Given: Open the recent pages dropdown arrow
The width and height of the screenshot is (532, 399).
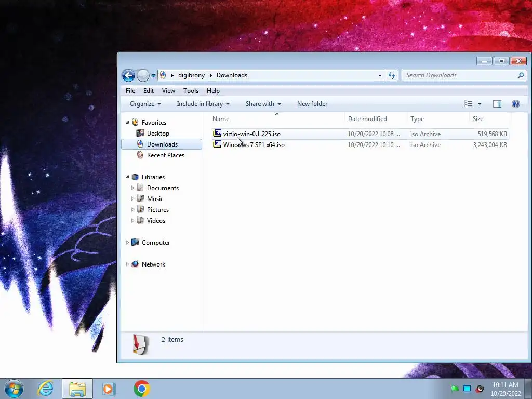Looking at the screenshot, I should click(153, 76).
